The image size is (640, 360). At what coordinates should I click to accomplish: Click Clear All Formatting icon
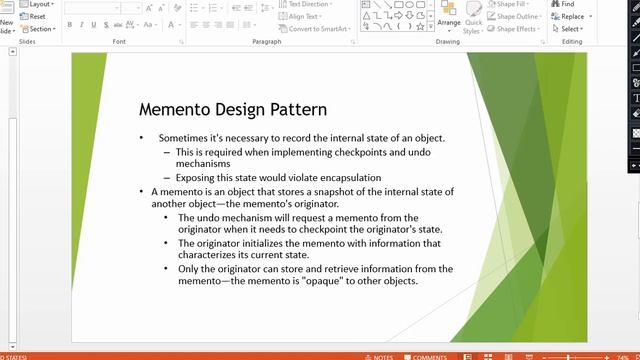[x=177, y=8]
